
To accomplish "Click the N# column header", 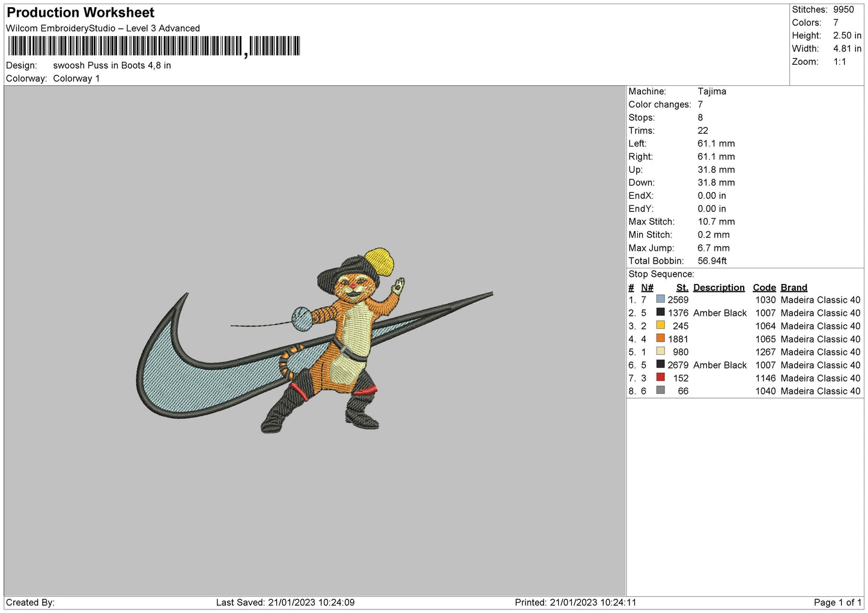I will [x=647, y=288].
